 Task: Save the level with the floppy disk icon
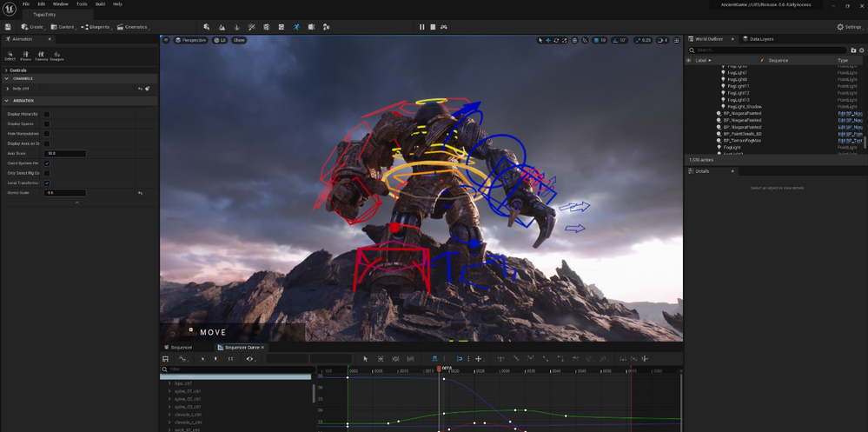8,27
